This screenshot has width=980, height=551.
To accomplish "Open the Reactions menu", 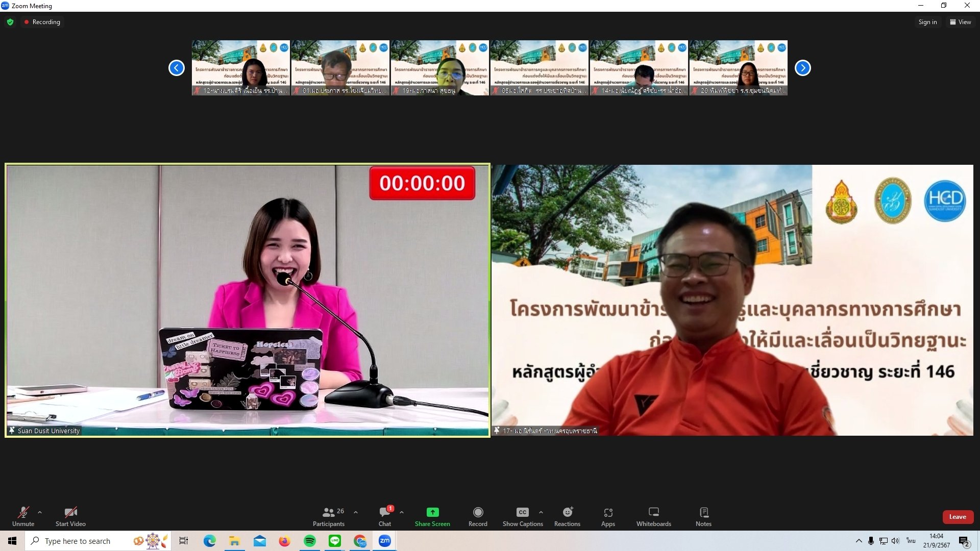I will (x=567, y=516).
